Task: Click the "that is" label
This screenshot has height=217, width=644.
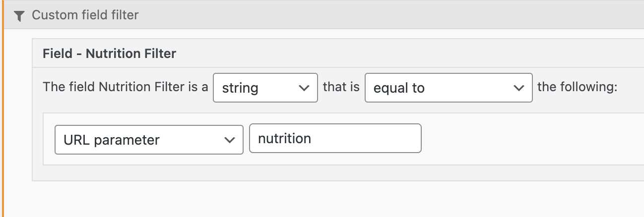Action: coord(341,87)
